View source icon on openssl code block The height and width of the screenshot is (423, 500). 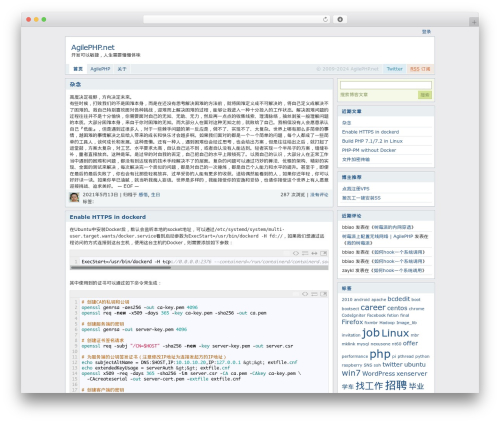point(305,294)
